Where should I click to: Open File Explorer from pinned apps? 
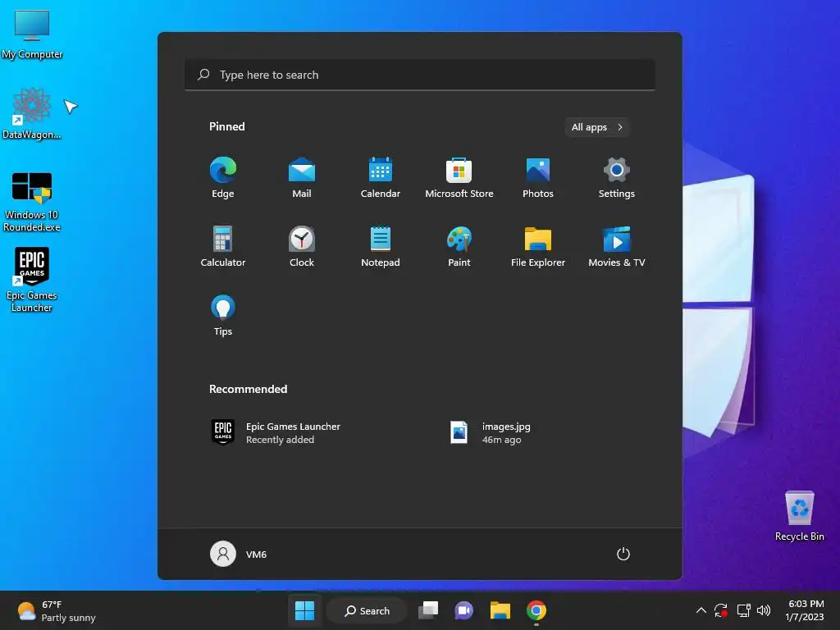tap(538, 246)
